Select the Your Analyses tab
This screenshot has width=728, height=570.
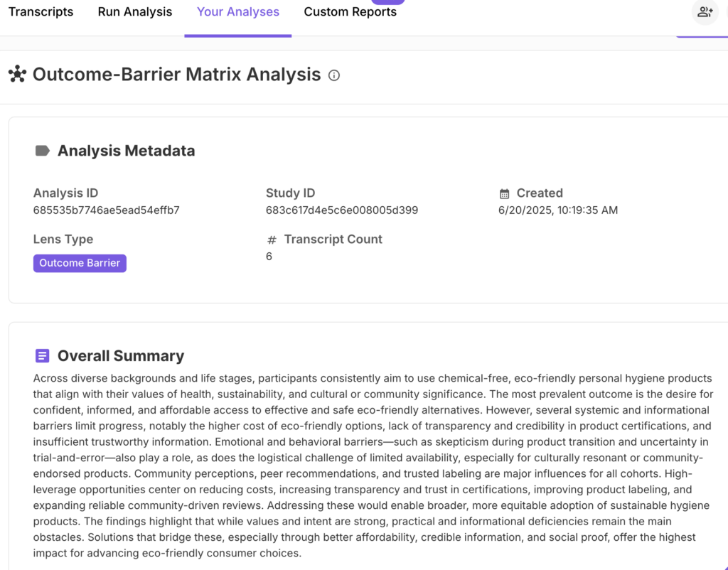[237, 12]
